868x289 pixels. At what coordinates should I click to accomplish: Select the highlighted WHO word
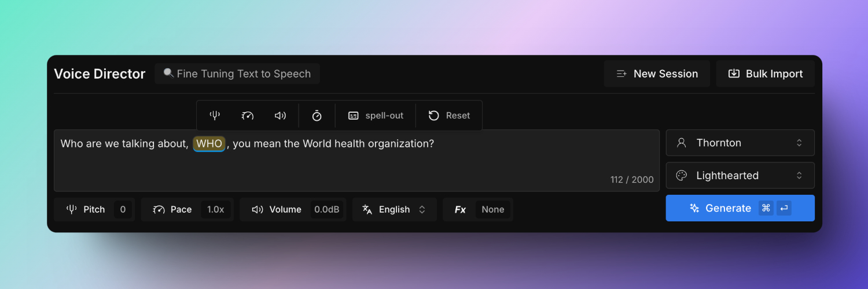(209, 143)
